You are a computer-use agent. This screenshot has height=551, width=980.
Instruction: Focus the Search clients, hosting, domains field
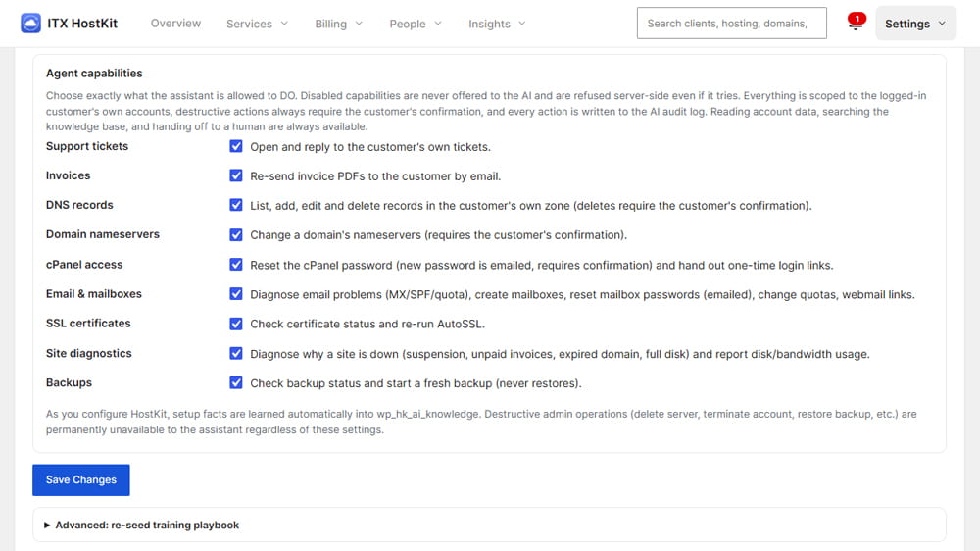[x=731, y=24]
